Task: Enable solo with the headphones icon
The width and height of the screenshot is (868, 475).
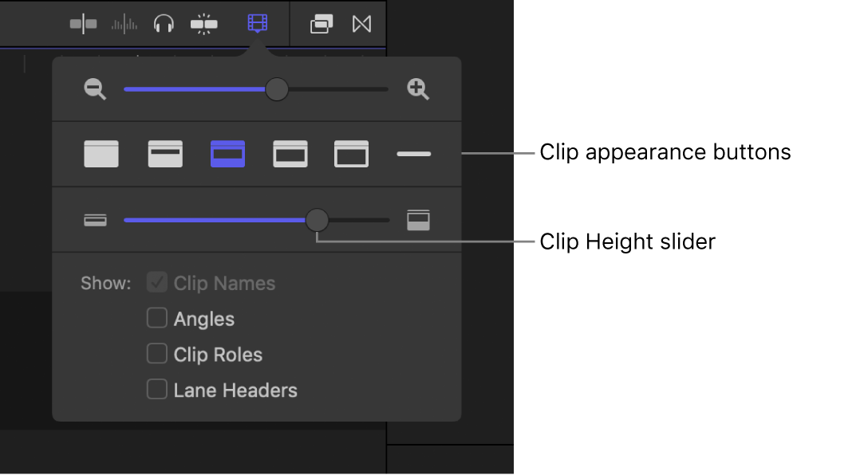Action: click(x=164, y=24)
